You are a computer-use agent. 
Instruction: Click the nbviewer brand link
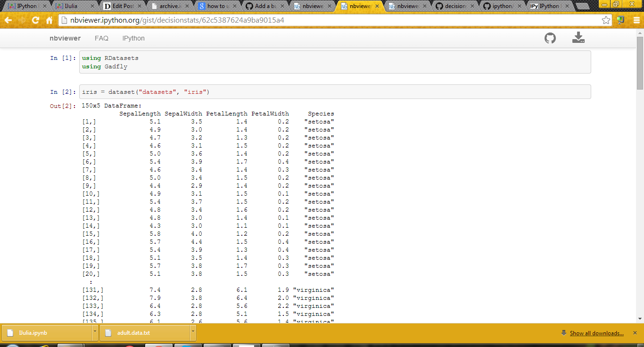[x=65, y=38]
